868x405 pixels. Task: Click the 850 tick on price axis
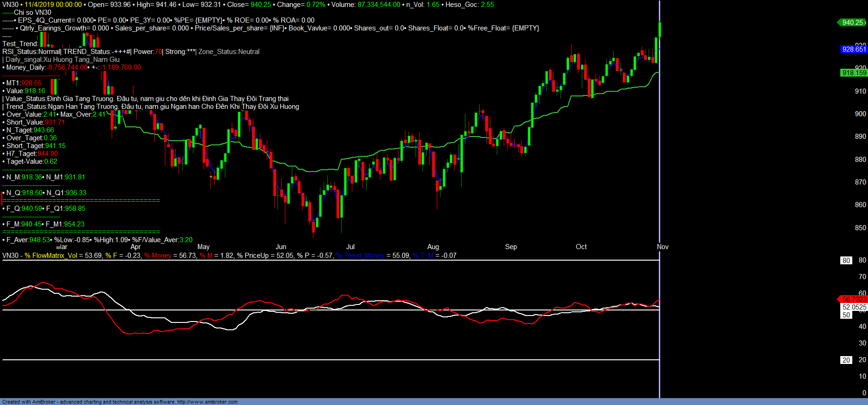(860, 228)
